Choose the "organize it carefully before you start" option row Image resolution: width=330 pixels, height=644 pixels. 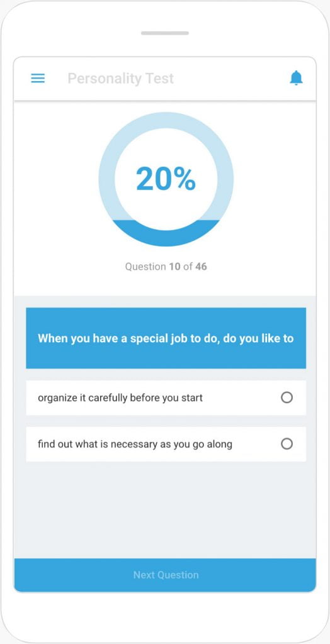point(166,397)
